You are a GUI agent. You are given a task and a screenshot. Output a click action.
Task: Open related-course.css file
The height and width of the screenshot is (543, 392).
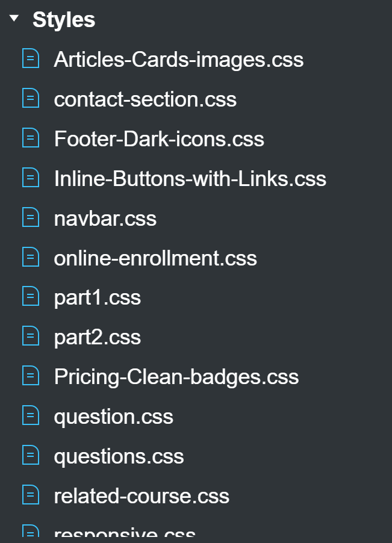[142, 496]
